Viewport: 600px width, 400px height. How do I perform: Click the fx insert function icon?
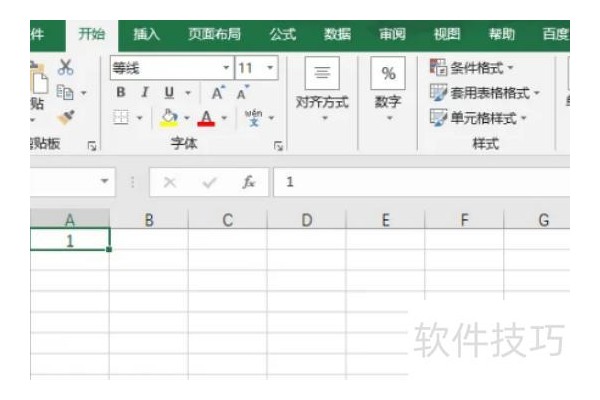249,182
